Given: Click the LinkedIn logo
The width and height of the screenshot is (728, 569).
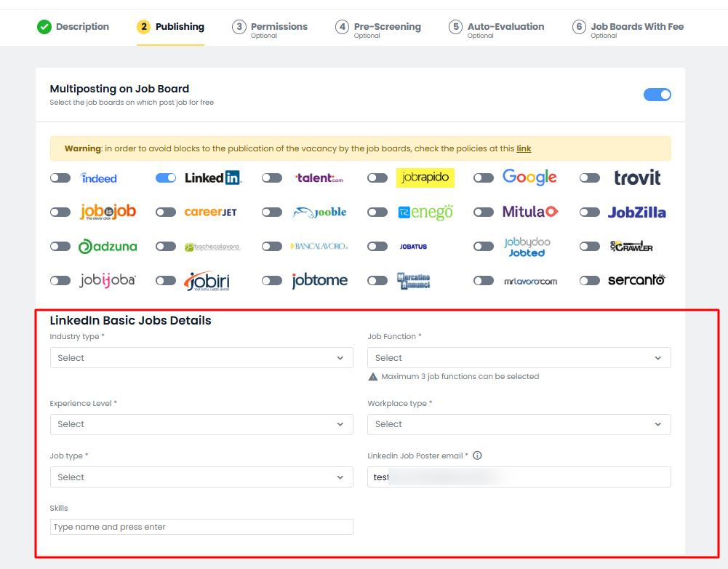Looking at the screenshot, I should [212, 178].
